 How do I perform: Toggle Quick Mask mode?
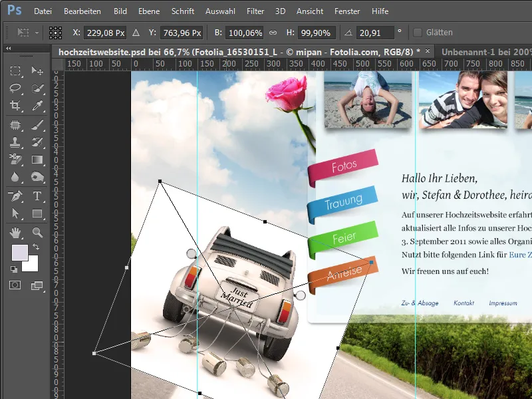point(15,285)
